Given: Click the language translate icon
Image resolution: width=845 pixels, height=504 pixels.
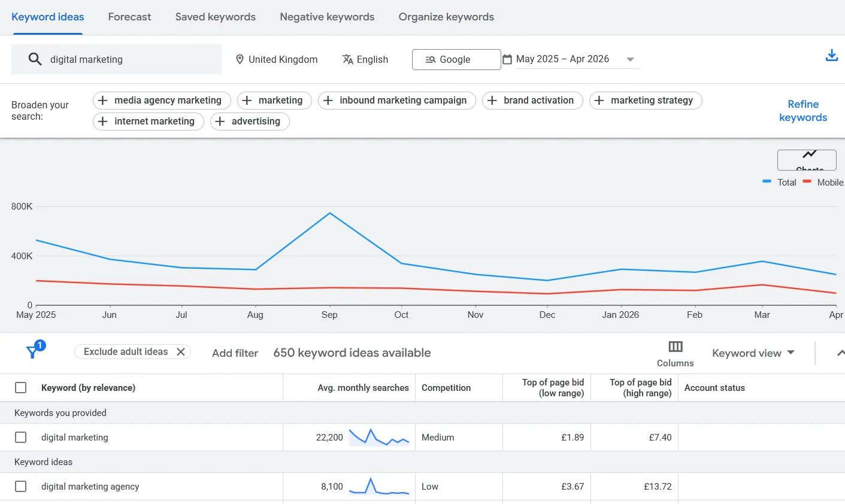Looking at the screenshot, I should pos(347,59).
